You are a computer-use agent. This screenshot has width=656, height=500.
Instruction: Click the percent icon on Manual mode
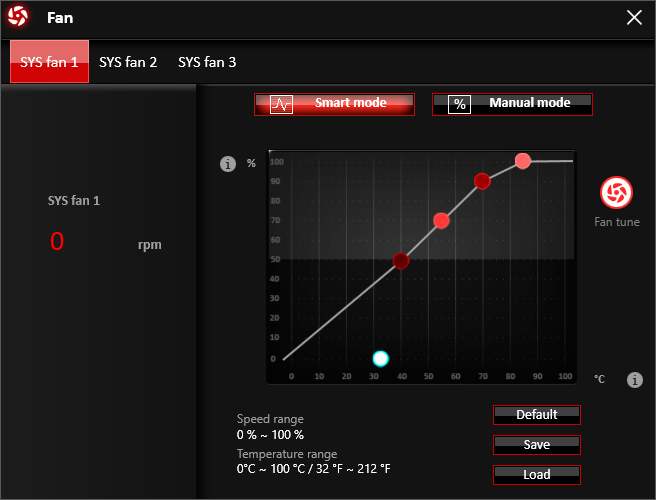(x=459, y=105)
